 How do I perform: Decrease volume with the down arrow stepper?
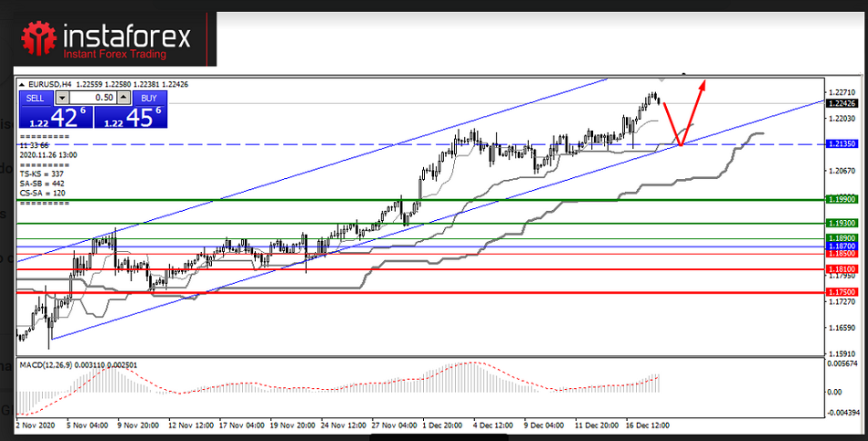tap(62, 98)
